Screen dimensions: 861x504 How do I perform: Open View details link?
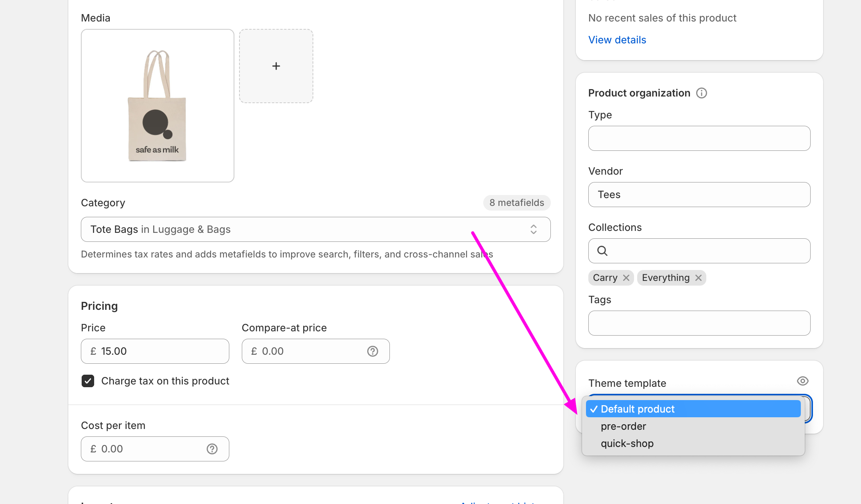point(617,40)
